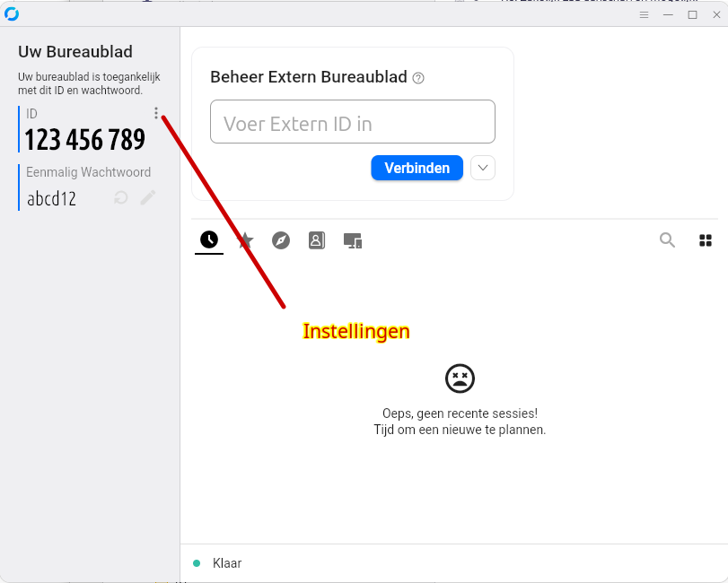Open the search icon above the sessions list
This screenshot has height=583, width=728.
[667, 239]
